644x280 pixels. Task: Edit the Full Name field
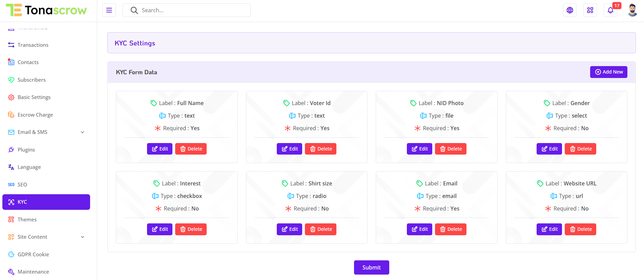(160, 149)
